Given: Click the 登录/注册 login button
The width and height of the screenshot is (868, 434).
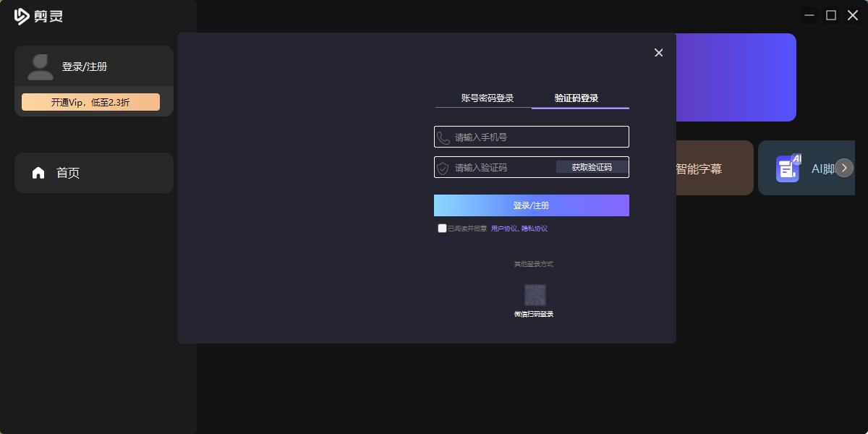Looking at the screenshot, I should [531, 205].
